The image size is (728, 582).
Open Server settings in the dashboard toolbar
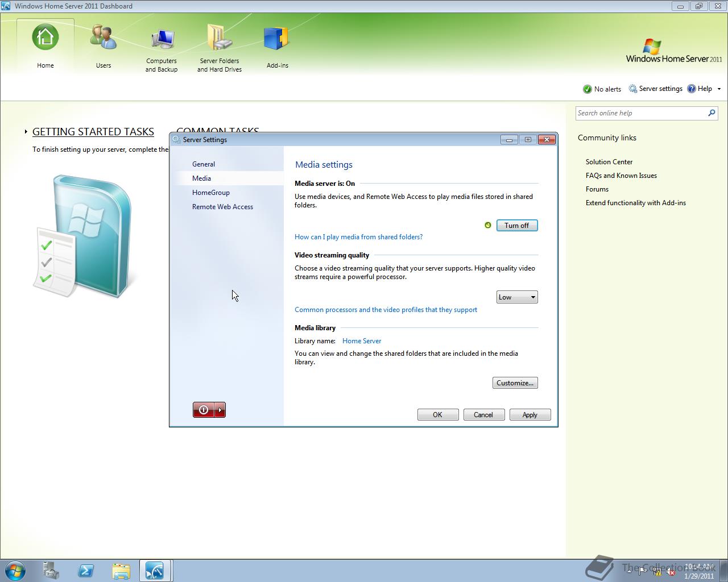point(655,89)
